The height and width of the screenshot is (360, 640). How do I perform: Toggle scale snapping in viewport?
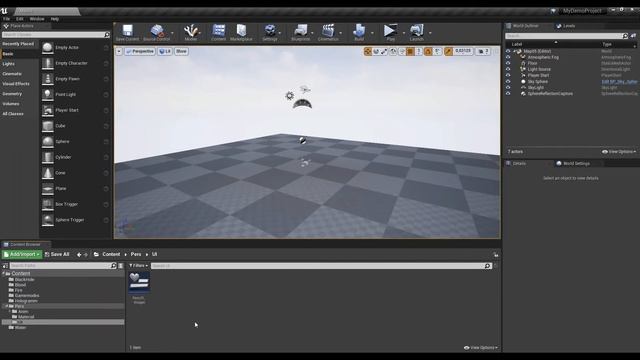449,51
